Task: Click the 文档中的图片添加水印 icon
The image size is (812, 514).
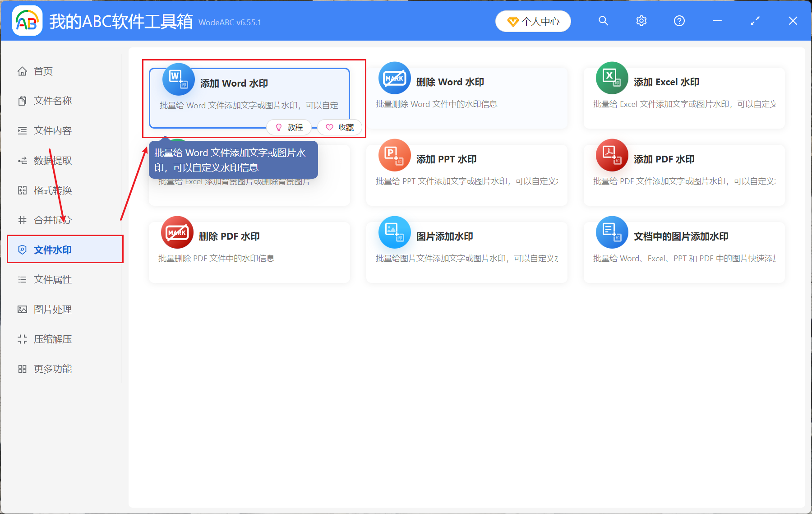Action: (612, 232)
